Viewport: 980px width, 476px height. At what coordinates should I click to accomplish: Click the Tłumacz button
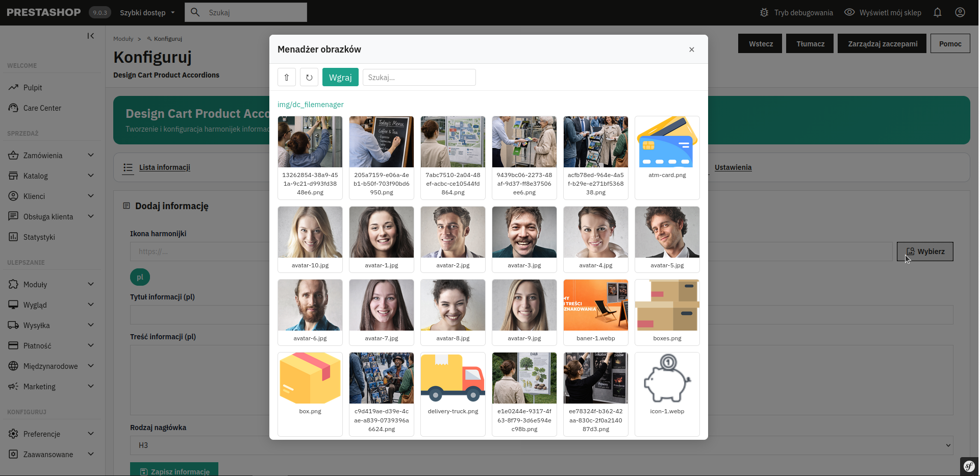tap(810, 44)
